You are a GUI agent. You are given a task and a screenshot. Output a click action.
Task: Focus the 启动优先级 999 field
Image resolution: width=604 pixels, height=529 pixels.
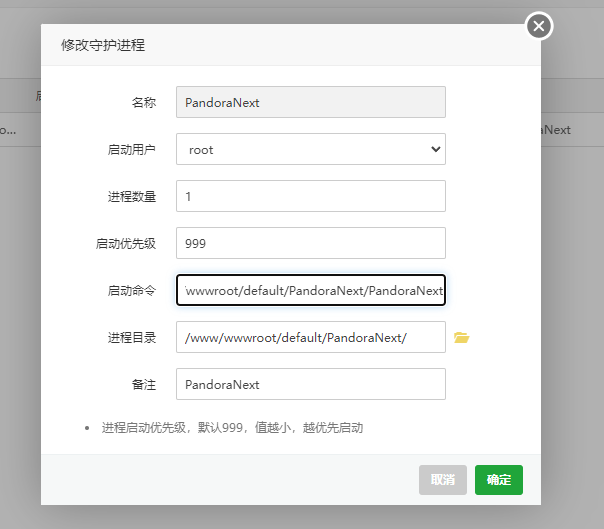[x=311, y=244]
